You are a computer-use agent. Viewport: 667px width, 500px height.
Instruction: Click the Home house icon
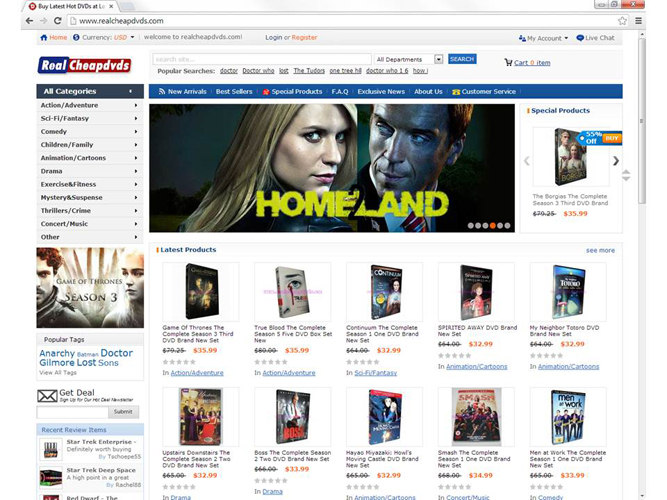(43, 37)
